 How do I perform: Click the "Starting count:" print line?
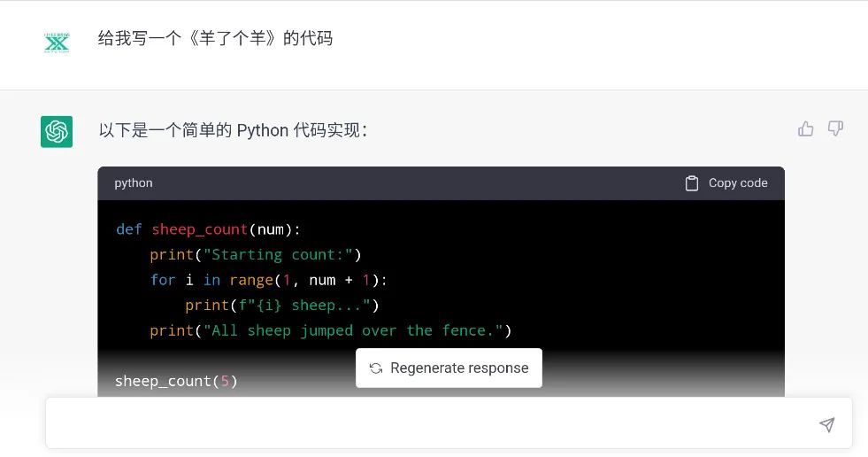click(256, 255)
